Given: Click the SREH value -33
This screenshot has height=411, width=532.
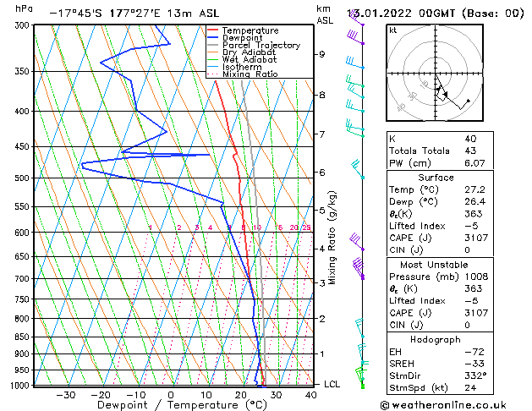Looking at the screenshot, I should [474, 364].
